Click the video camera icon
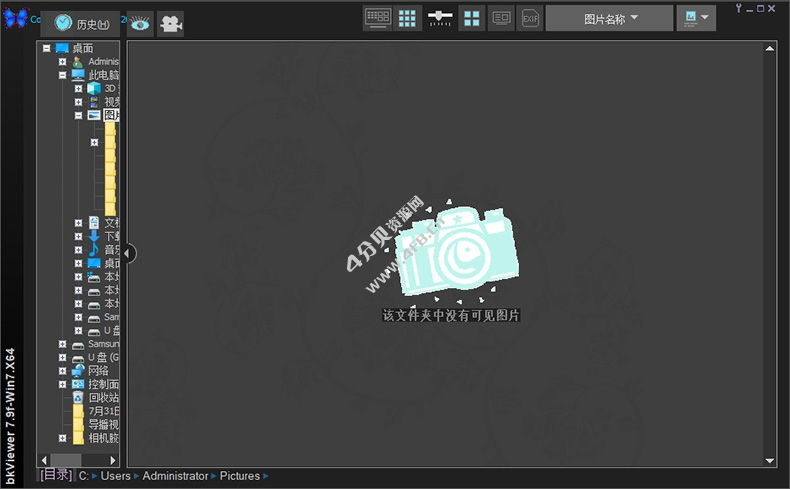The height and width of the screenshot is (489, 790). 171,24
